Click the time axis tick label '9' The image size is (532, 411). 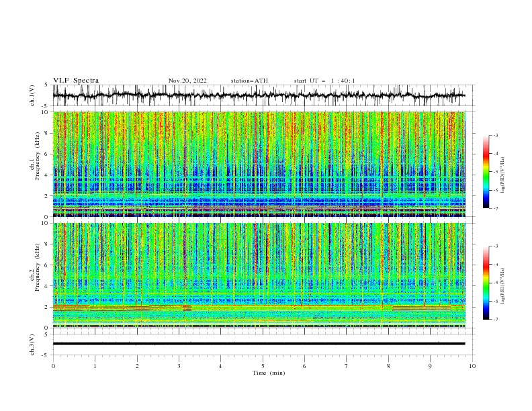(430, 366)
